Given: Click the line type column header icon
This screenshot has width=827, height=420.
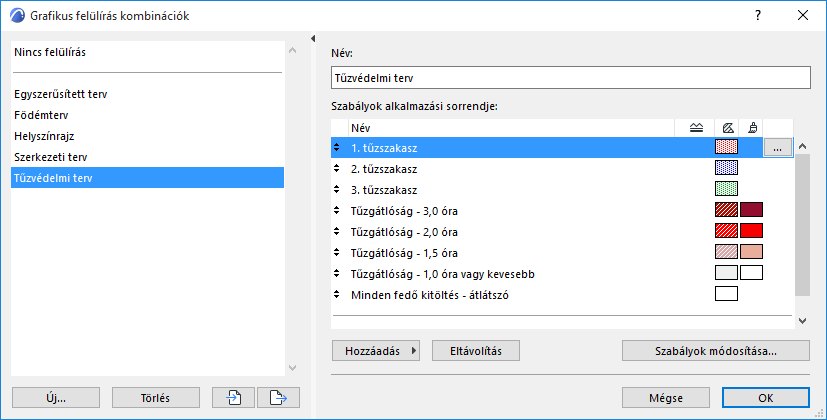Looking at the screenshot, I should click(697, 127).
